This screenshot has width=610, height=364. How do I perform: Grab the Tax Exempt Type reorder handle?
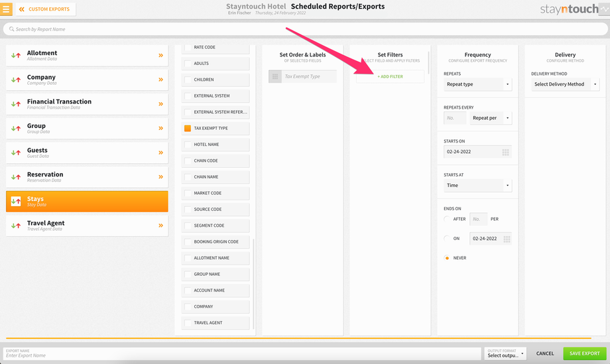click(275, 77)
